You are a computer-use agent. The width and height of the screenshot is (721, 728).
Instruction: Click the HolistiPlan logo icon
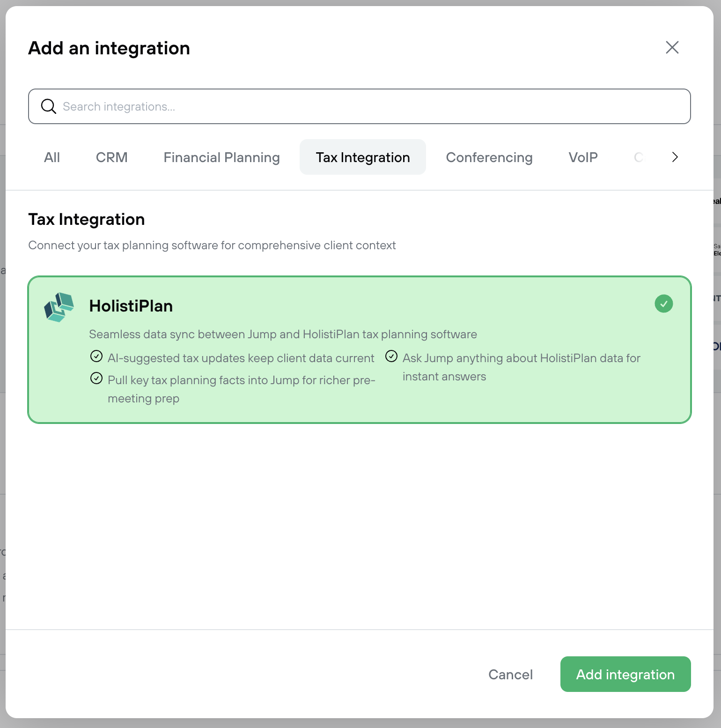point(59,307)
